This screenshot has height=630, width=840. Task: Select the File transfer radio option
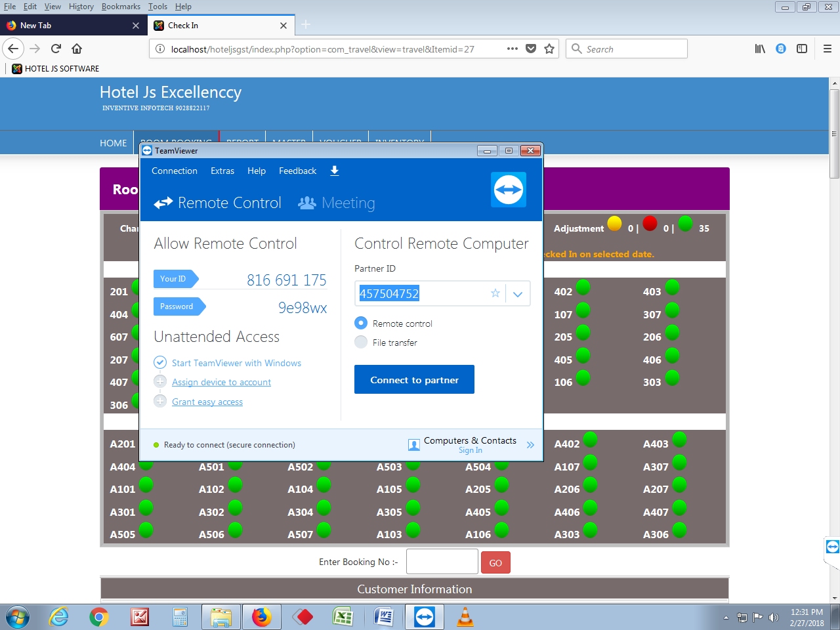point(361,342)
